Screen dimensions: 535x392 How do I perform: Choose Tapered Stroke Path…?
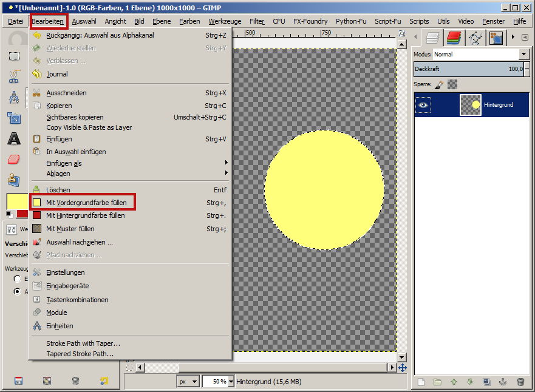click(129, 354)
